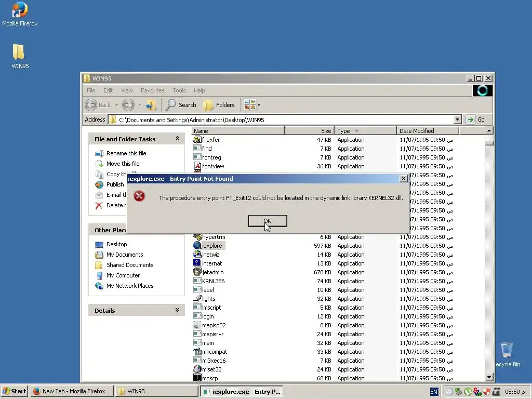The width and height of the screenshot is (532, 399).
Task: Select the KRNL386 application icon
Action: point(197,281)
